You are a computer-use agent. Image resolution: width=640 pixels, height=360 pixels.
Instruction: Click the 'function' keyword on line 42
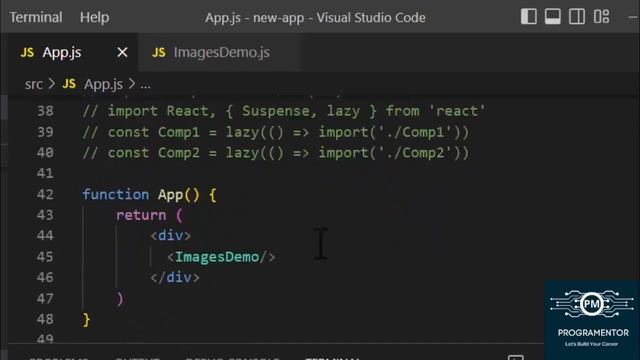(x=116, y=194)
